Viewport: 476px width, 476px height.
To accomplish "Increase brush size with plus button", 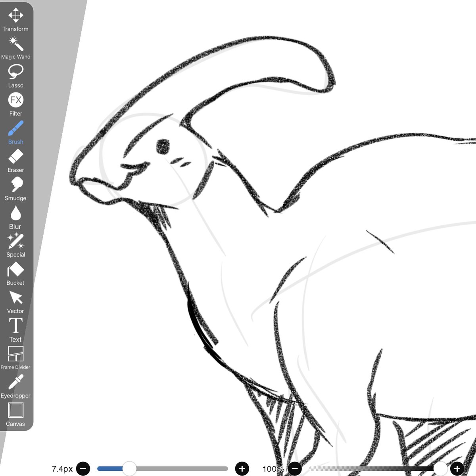I will 242,468.
